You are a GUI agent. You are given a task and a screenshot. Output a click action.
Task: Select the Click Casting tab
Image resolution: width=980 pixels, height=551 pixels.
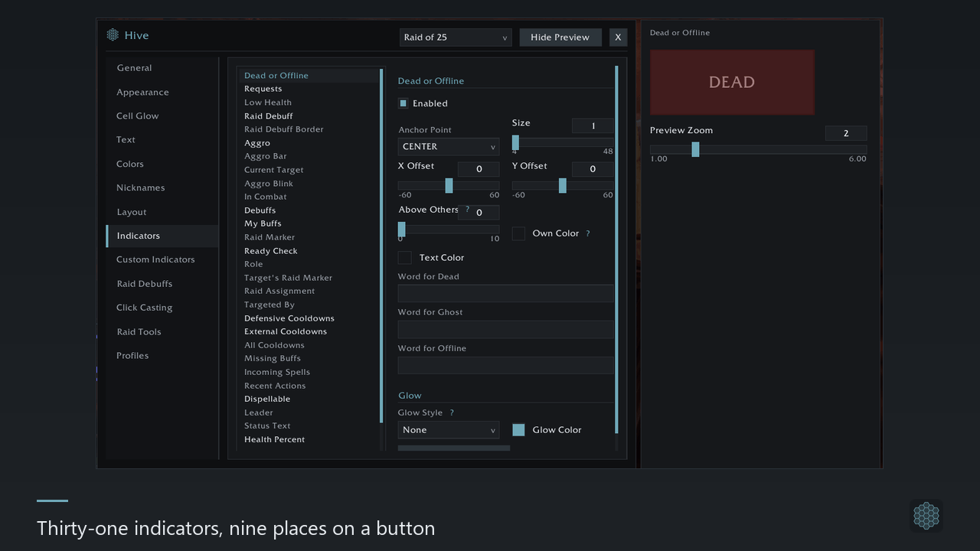coord(162,308)
